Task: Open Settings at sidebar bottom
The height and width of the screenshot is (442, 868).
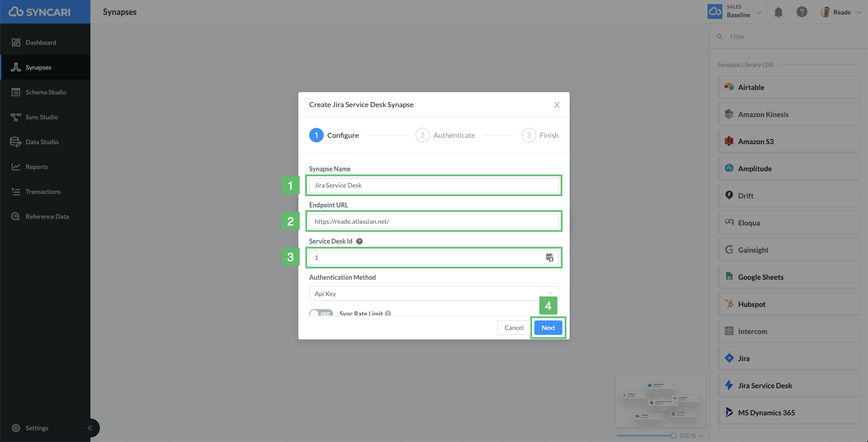Action: pos(30,428)
